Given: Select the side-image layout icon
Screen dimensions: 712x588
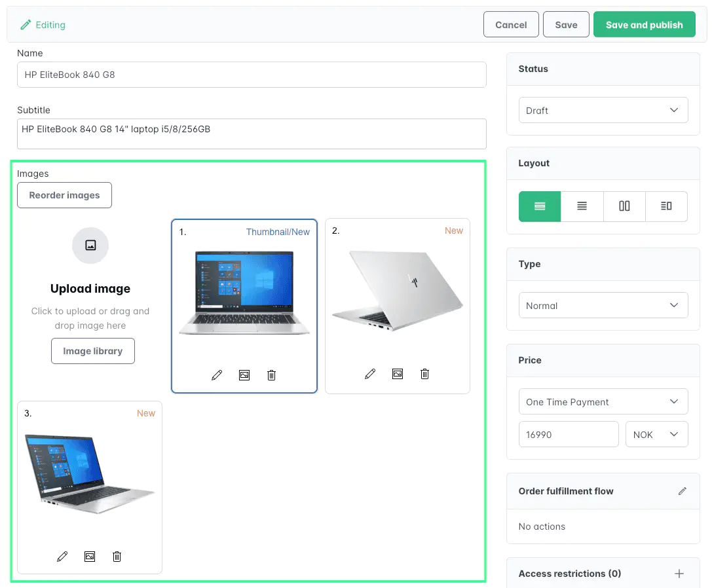Looking at the screenshot, I should [x=666, y=206].
